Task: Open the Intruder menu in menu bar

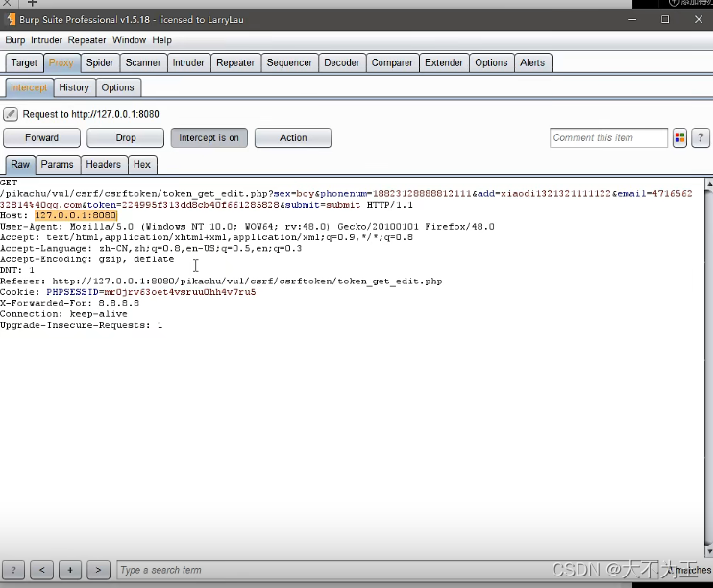Action: pyautogui.click(x=46, y=40)
